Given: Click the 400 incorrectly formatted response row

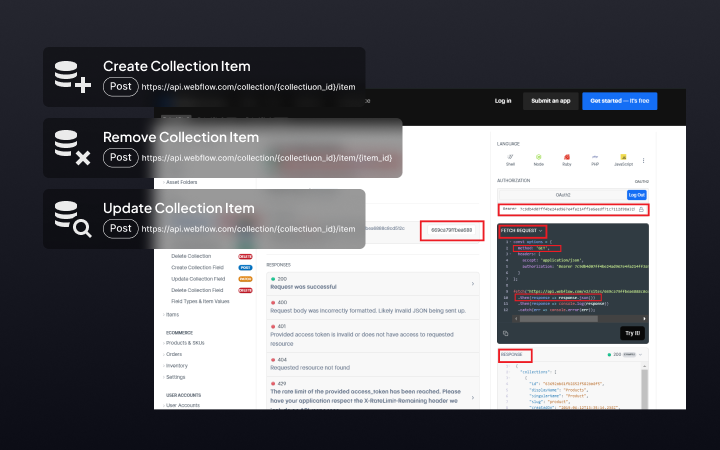Looking at the screenshot, I should pos(373,307).
